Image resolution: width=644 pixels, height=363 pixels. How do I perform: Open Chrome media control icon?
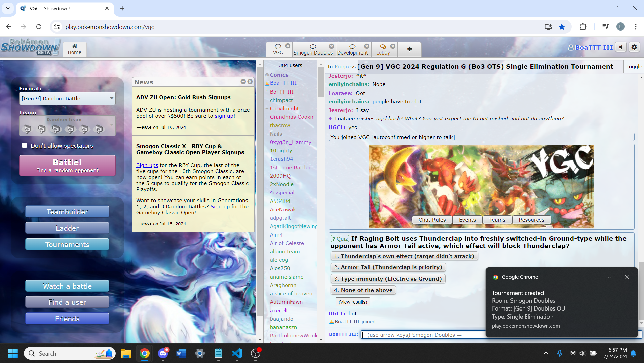point(605,27)
